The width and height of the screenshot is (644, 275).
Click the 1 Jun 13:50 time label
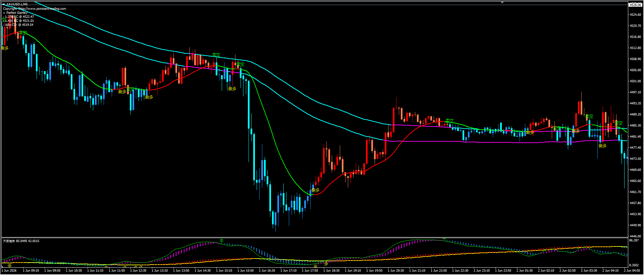pyautogui.click(x=181, y=271)
